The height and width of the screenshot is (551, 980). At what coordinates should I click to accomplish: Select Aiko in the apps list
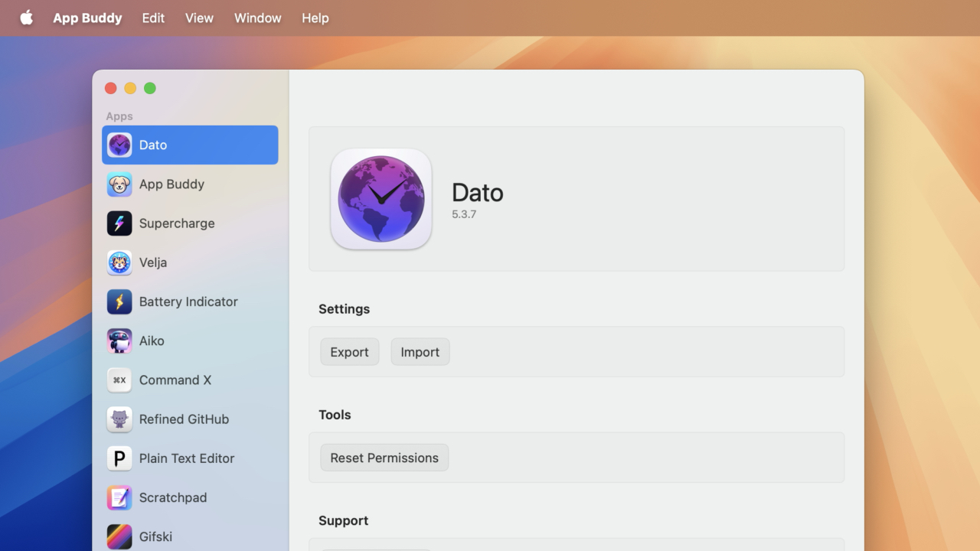190,341
